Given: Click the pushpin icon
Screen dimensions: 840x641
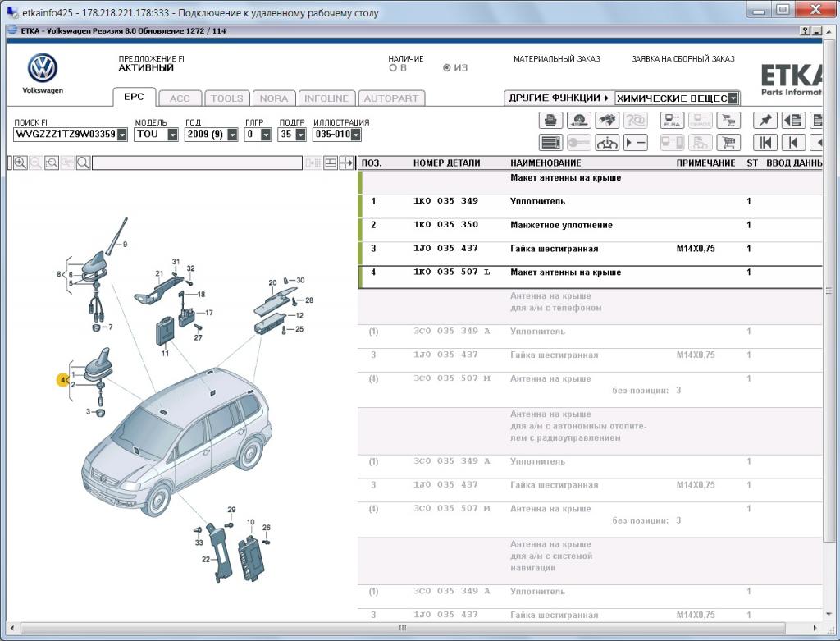Looking at the screenshot, I should (x=765, y=120).
